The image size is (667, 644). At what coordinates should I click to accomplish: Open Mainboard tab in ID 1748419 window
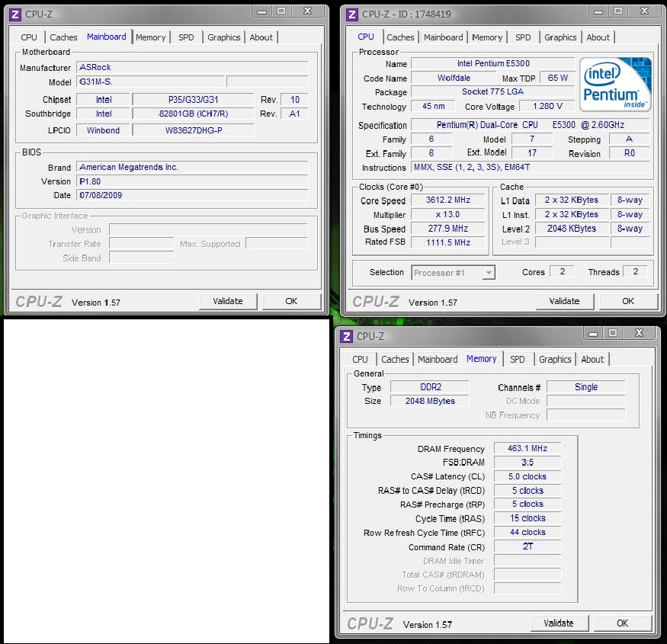click(443, 37)
